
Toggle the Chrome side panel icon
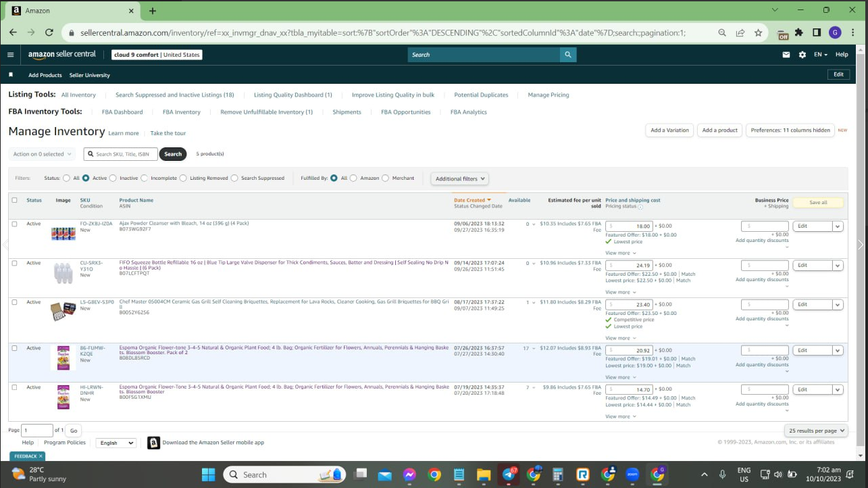[x=817, y=32]
